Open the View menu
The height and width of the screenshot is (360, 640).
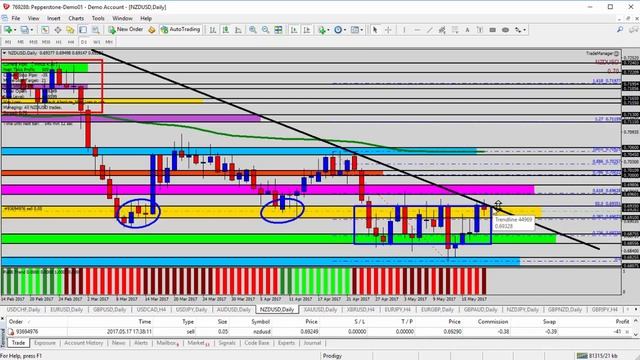point(33,18)
